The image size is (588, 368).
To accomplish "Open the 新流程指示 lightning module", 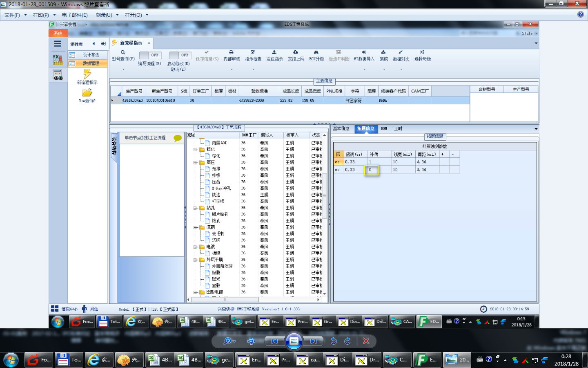I will click(x=87, y=76).
